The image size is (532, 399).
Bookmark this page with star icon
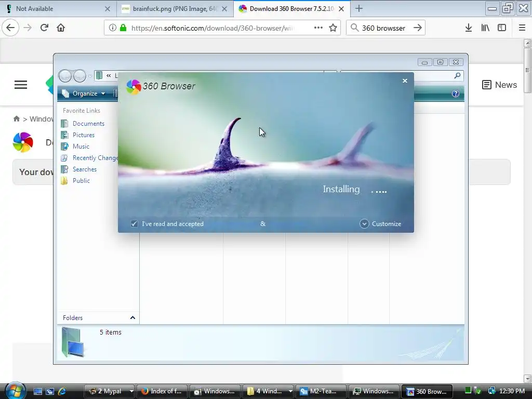pyautogui.click(x=333, y=28)
